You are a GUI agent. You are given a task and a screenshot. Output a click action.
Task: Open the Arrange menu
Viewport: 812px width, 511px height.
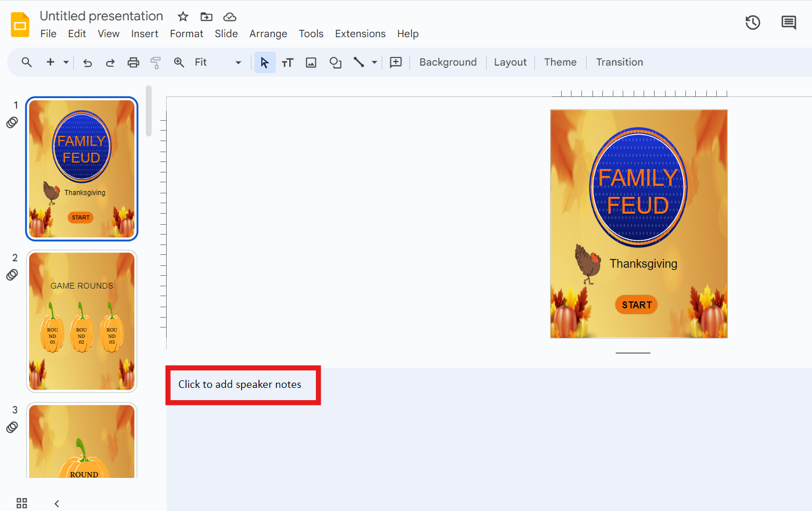268,34
